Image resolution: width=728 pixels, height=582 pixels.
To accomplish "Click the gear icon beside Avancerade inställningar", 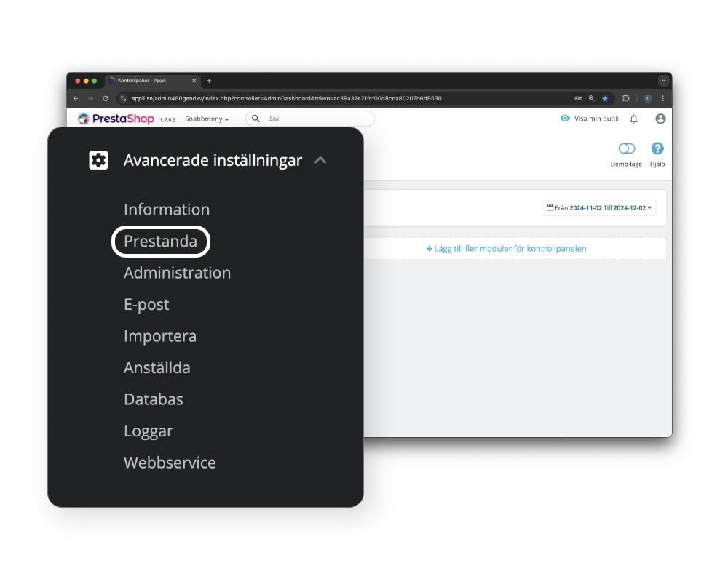I will tap(98, 160).
